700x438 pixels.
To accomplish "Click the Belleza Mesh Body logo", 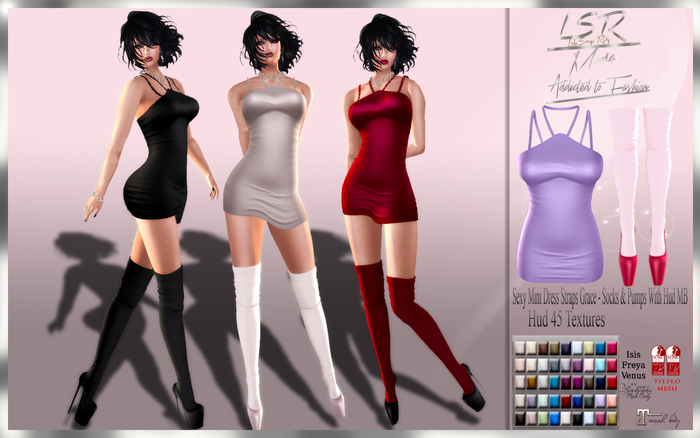I will (x=635, y=392).
